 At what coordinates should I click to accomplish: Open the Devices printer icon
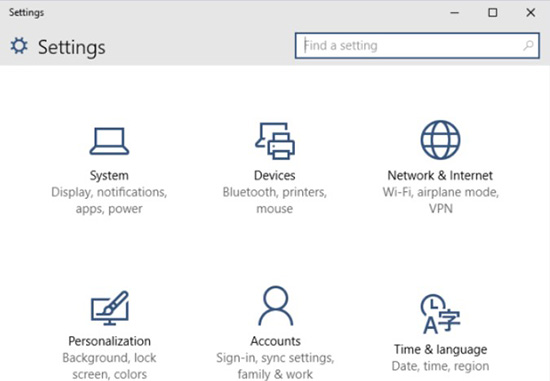pos(275,141)
